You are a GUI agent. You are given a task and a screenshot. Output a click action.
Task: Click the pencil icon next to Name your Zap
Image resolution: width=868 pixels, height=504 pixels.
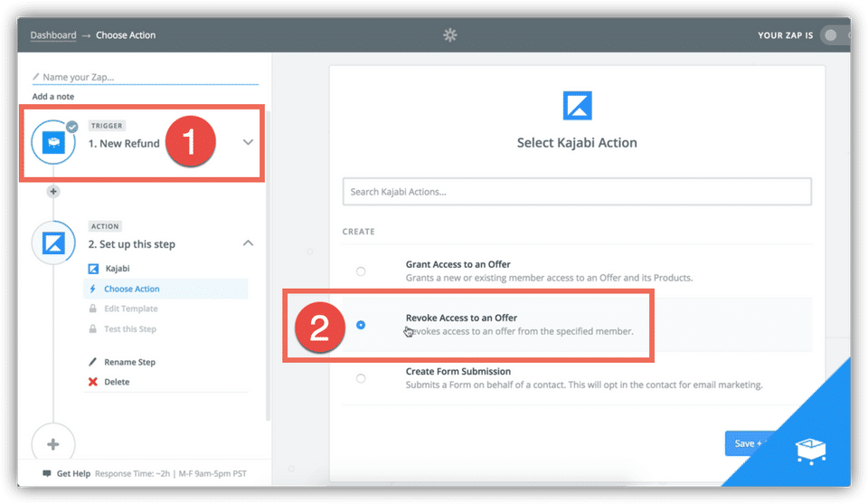(x=36, y=77)
